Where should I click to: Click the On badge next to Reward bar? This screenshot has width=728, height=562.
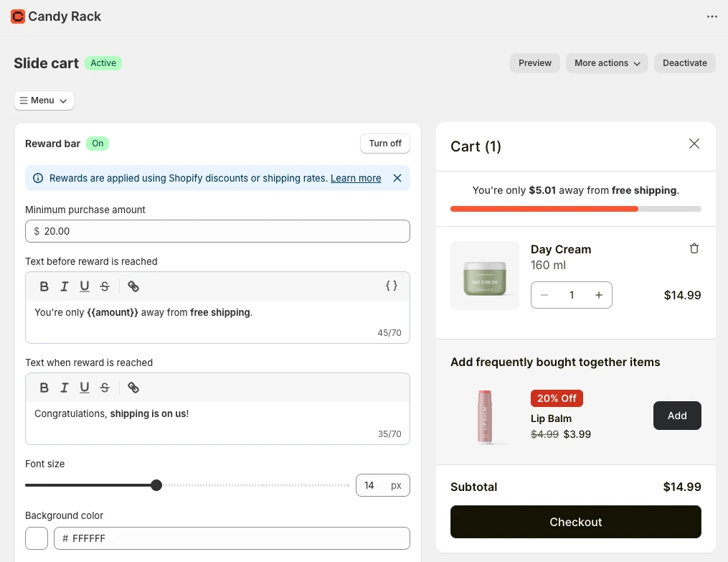98,144
